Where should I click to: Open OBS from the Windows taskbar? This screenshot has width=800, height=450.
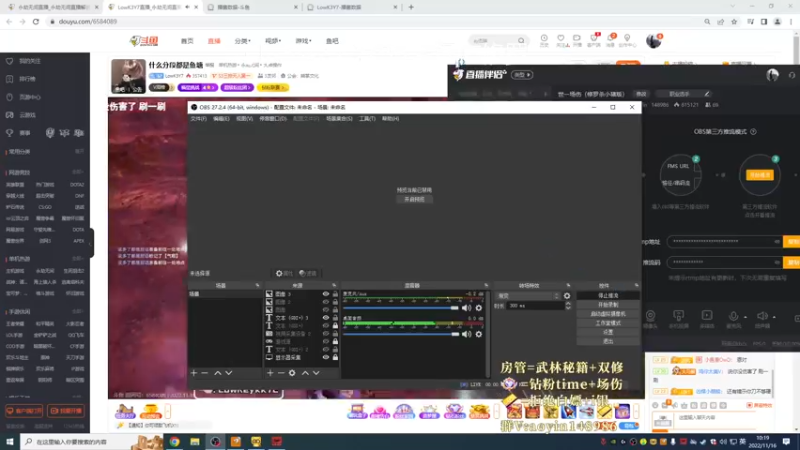215,441
